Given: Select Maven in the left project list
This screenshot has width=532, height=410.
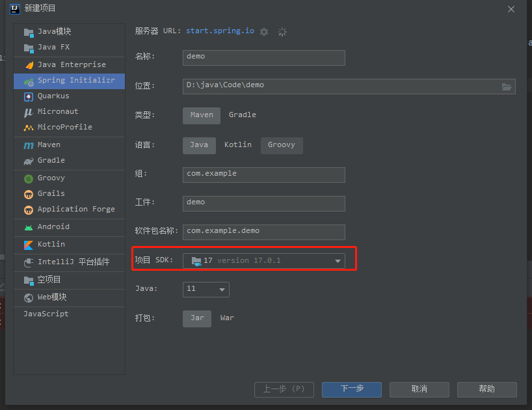Looking at the screenshot, I should pos(69,145).
